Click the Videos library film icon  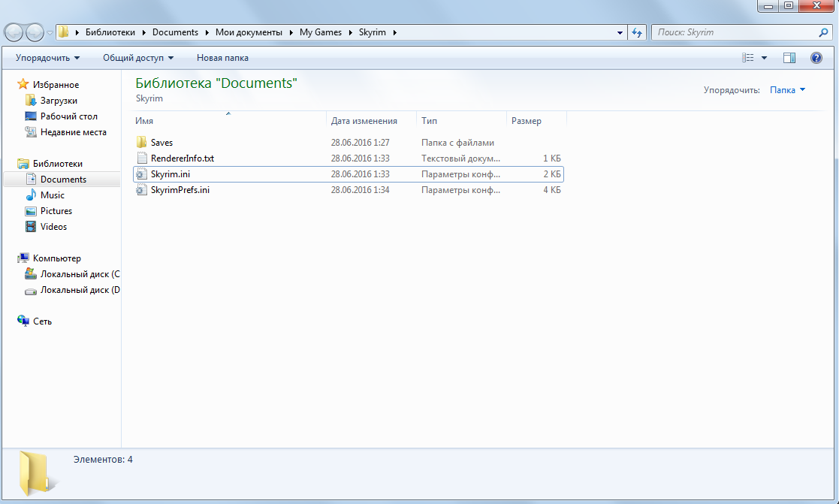click(x=31, y=226)
